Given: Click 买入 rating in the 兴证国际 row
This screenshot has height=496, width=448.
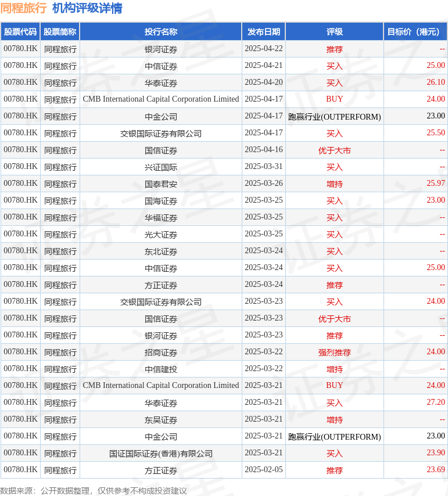Looking at the screenshot, I should [335, 167].
